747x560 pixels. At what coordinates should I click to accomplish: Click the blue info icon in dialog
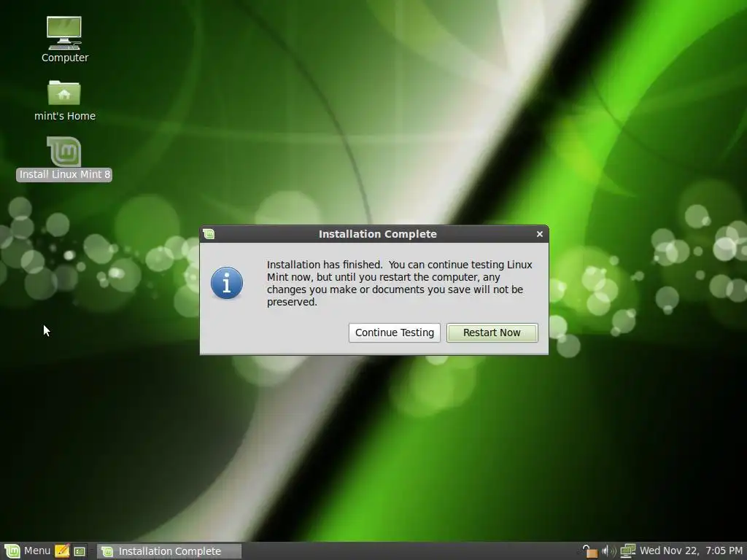pyautogui.click(x=227, y=283)
